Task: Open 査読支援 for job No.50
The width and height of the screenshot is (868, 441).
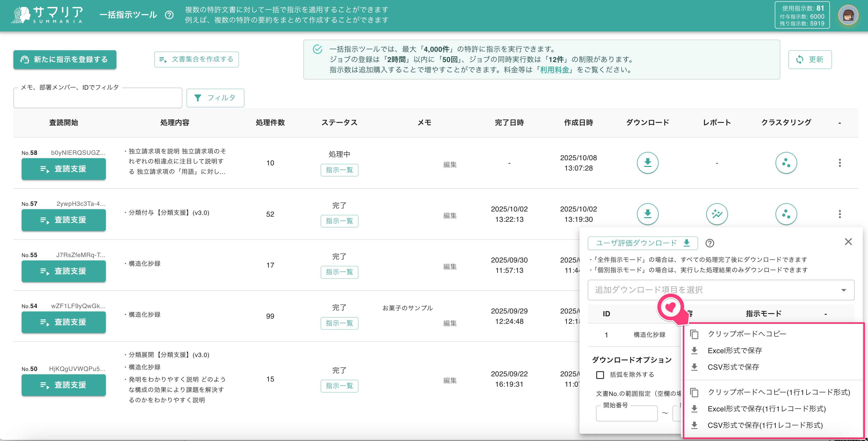Action: [x=64, y=385]
